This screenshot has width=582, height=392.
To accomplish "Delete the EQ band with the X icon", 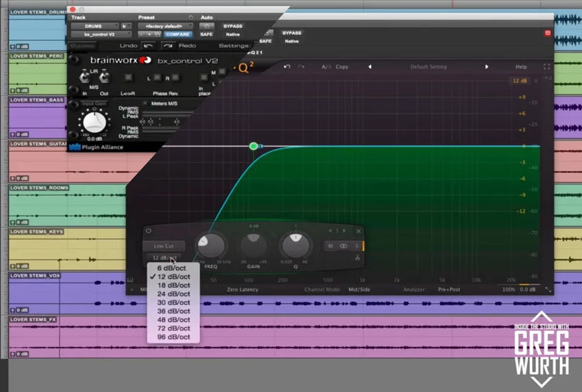I will pos(358,231).
